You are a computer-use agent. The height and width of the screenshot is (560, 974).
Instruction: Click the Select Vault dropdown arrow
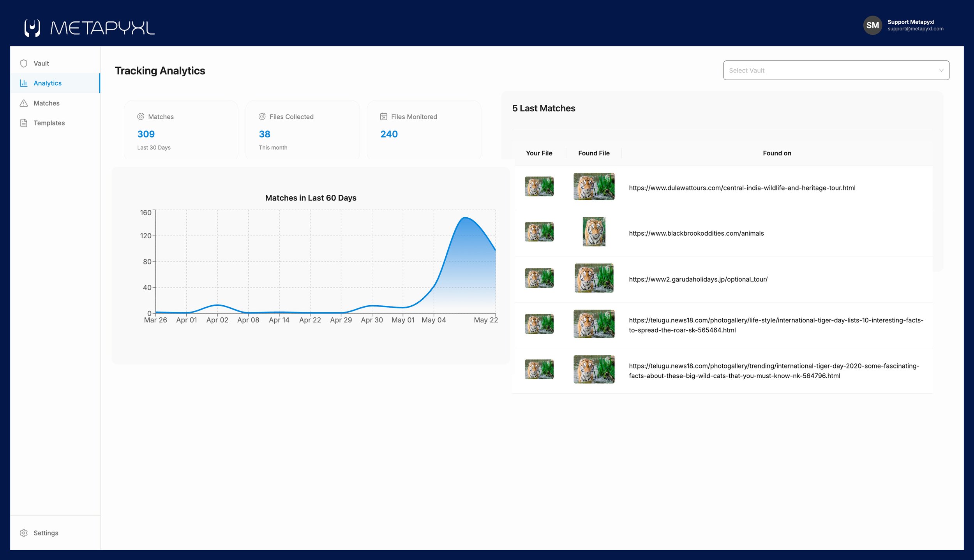coord(941,70)
